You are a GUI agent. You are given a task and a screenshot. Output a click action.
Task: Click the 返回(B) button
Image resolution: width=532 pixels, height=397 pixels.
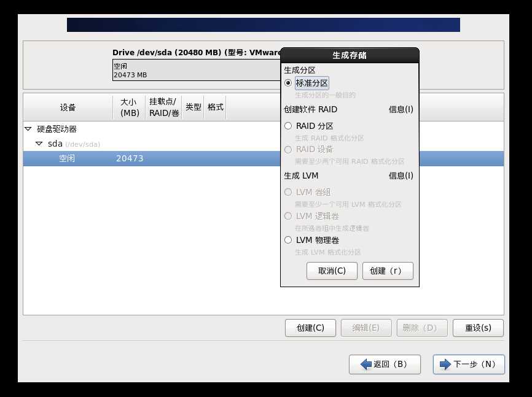tap(385, 364)
